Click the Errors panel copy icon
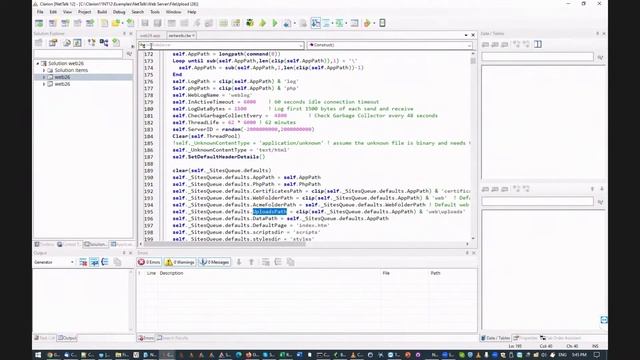640x360 pixels. pos(291,262)
